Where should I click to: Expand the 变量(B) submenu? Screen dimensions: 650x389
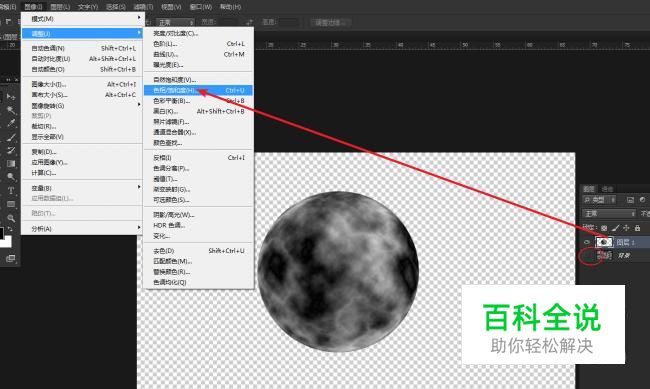click(139, 187)
